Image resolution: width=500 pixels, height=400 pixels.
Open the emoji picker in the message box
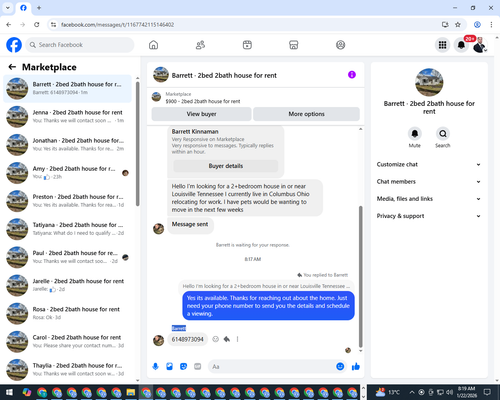pyautogui.click(x=340, y=367)
